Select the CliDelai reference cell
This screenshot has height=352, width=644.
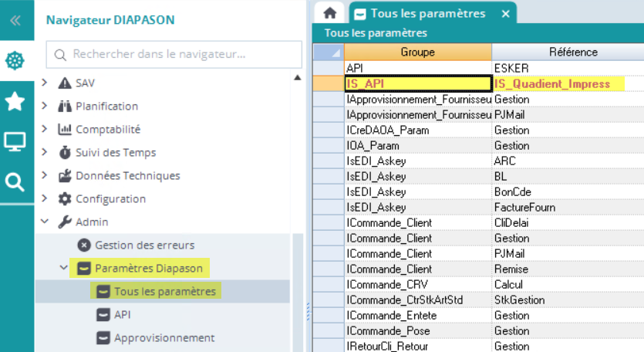(568, 222)
